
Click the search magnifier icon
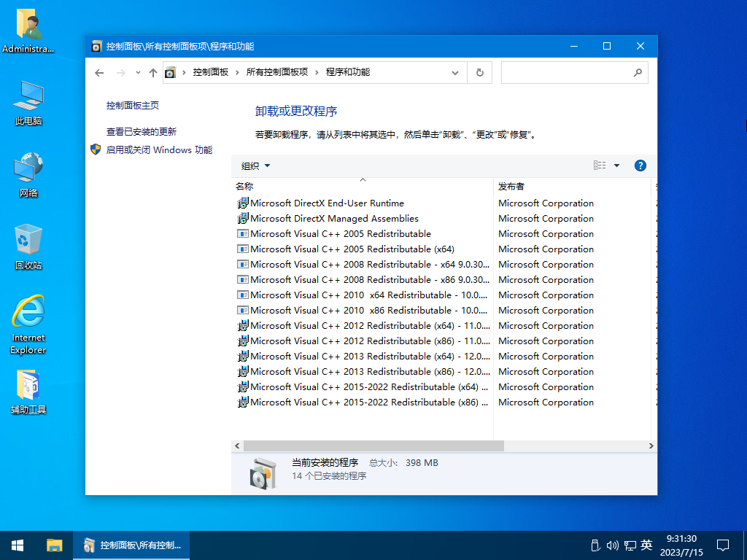(638, 73)
